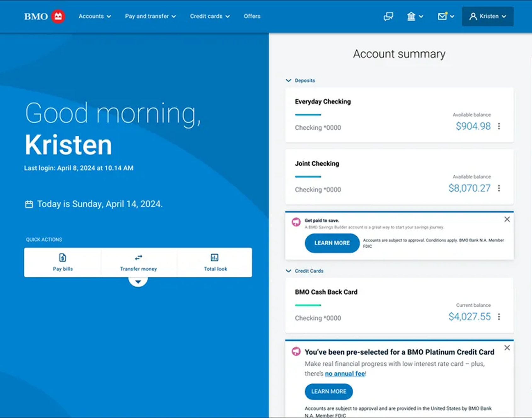Click Learn More on Platinum Card offer
Image resolution: width=532 pixels, height=418 pixels.
pyautogui.click(x=329, y=392)
